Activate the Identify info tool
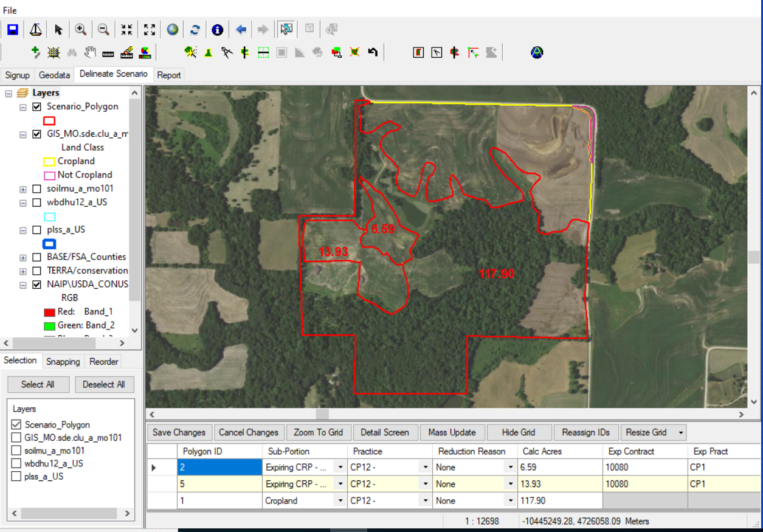Screen dimensions: 763x532 (x=217, y=29)
